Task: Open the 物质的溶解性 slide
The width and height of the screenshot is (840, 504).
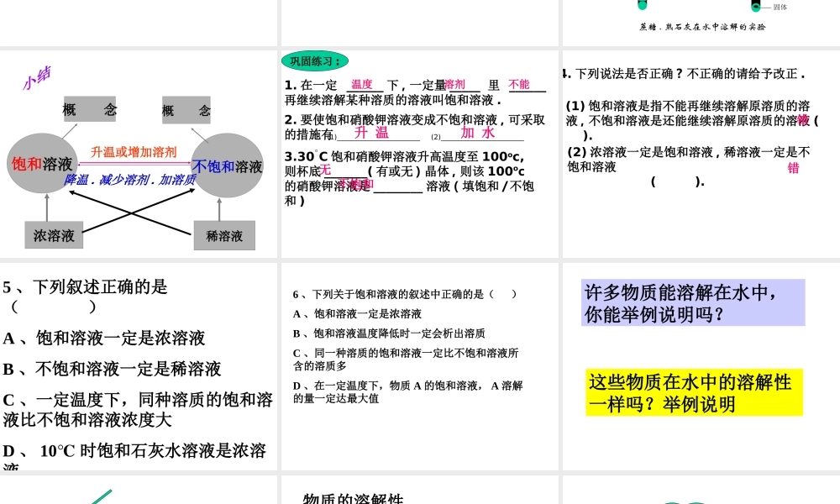Action: tap(419, 490)
